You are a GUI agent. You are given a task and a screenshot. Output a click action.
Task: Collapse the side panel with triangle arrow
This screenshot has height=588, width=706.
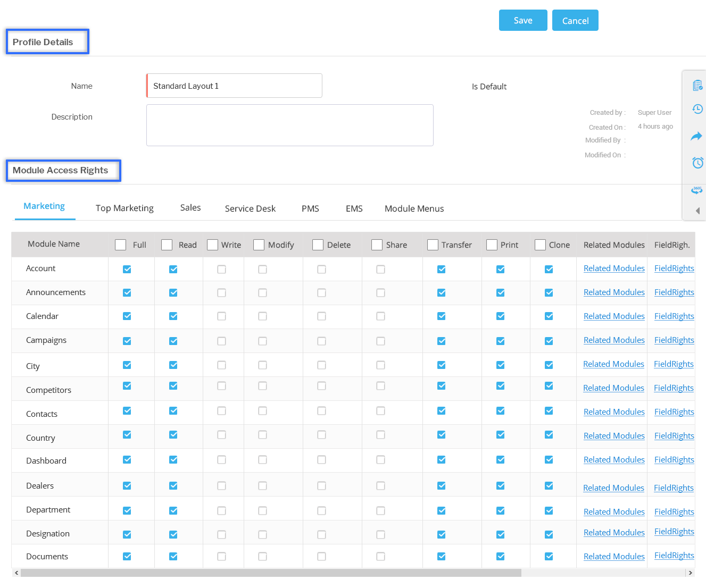(x=697, y=211)
